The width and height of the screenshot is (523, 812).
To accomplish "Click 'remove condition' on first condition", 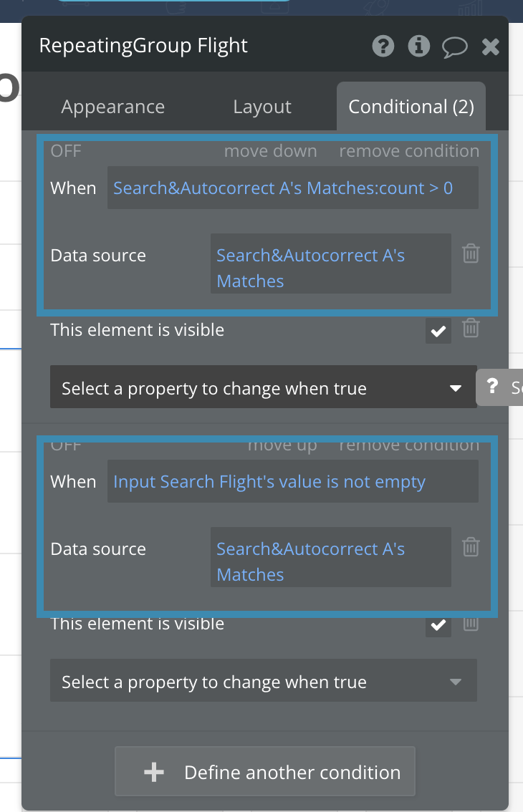I will point(409,151).
